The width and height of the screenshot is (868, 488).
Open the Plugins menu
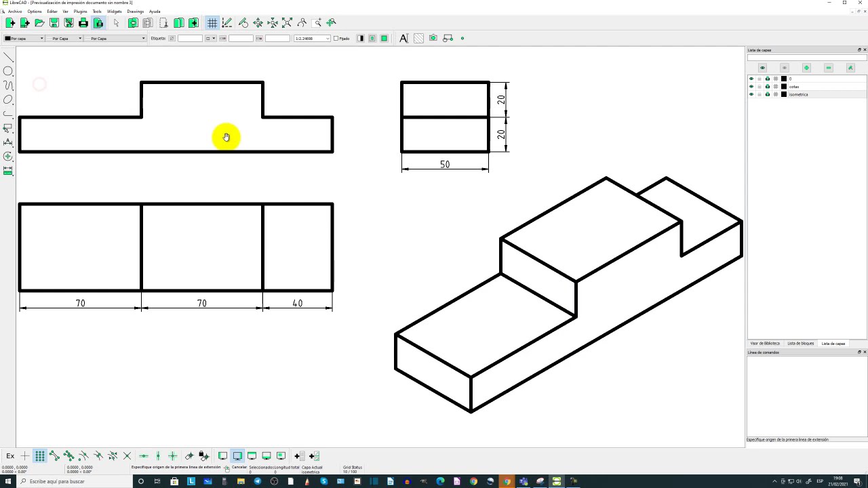[80, 12]
